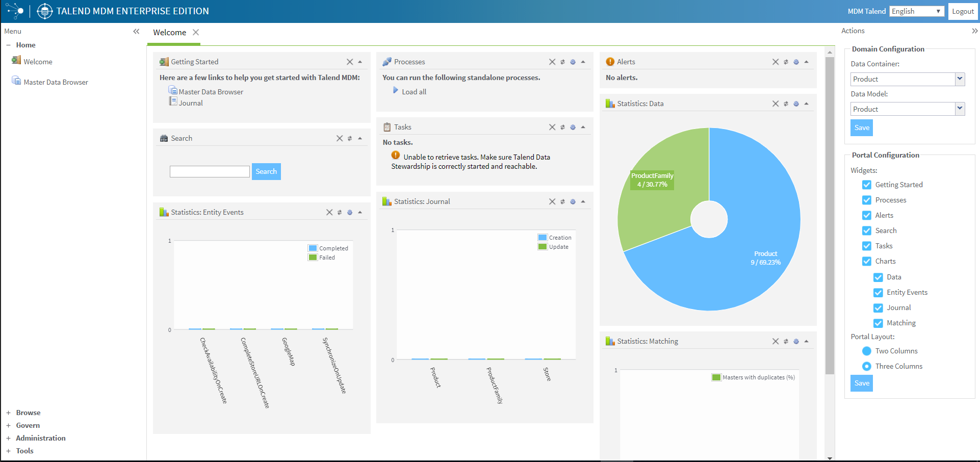Open the language selector dropdown
The width and height of the screenshot is (980, 462).
tap(917, 11)
